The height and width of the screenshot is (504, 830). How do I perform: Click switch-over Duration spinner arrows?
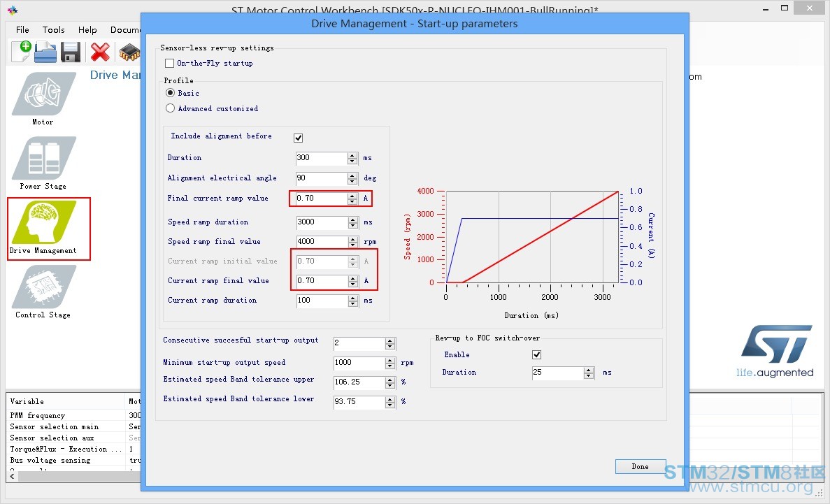589,373
